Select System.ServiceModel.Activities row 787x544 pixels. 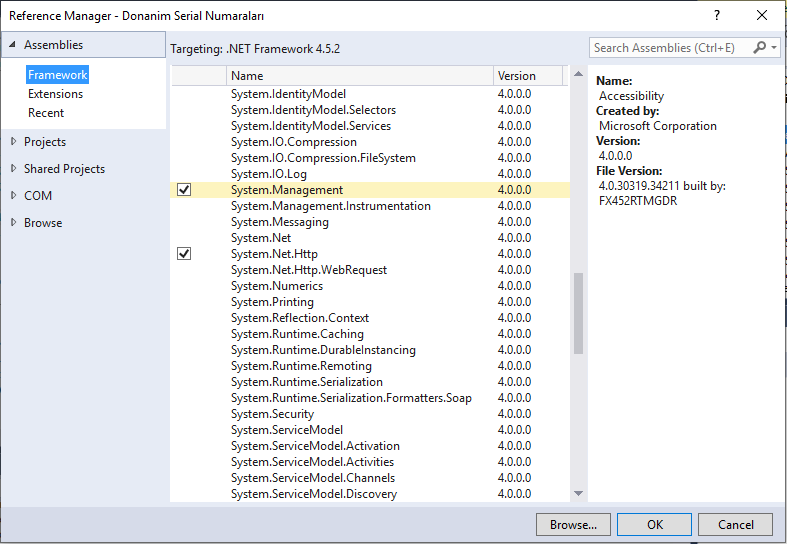pos(370,462)
